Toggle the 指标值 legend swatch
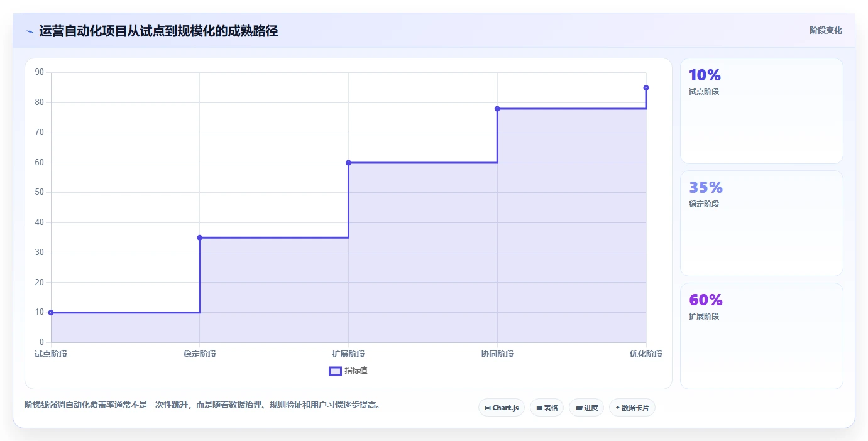 [336, 371]
